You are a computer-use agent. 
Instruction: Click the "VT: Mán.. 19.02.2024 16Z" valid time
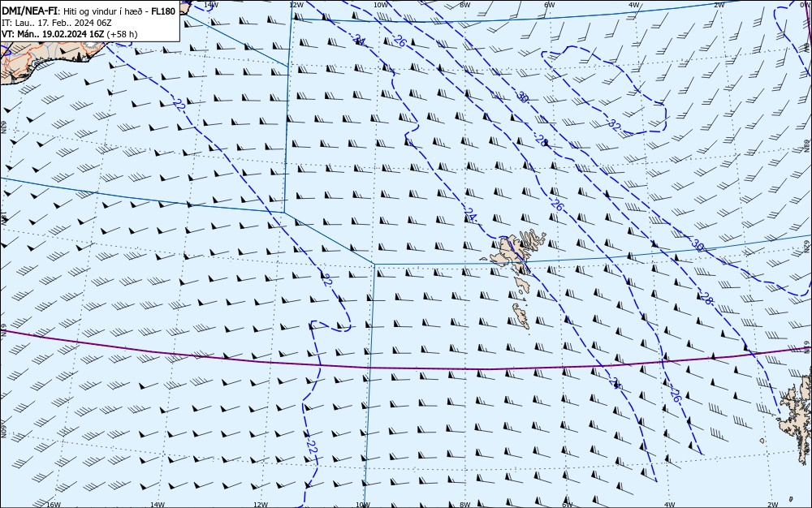53,34
